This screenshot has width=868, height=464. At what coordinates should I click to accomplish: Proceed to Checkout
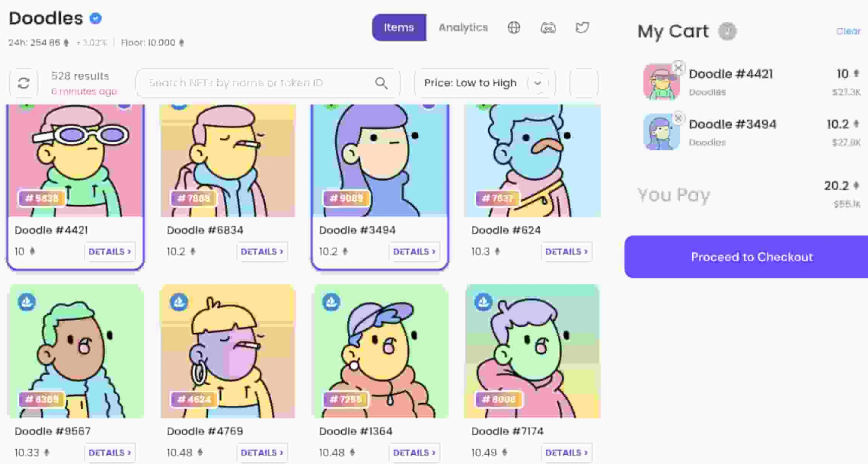click(x=751, y=257)
